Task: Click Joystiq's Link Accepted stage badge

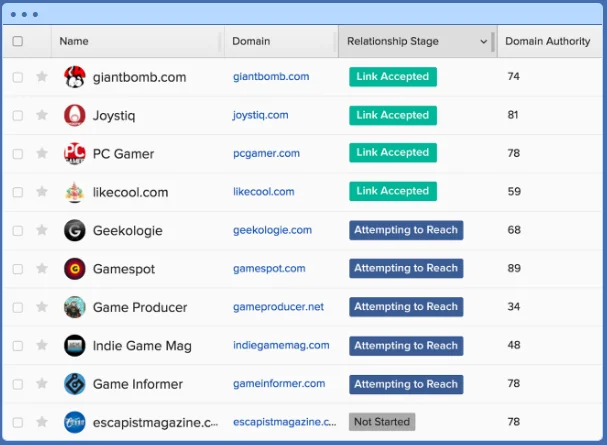Action: [393, 115]
